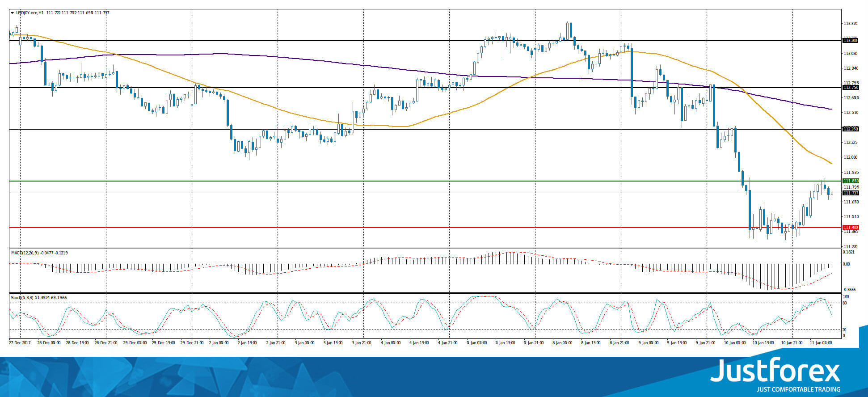Click the Stochastic scale value 20
Viewport: 868px width, 397px height.
click(845, 330)
